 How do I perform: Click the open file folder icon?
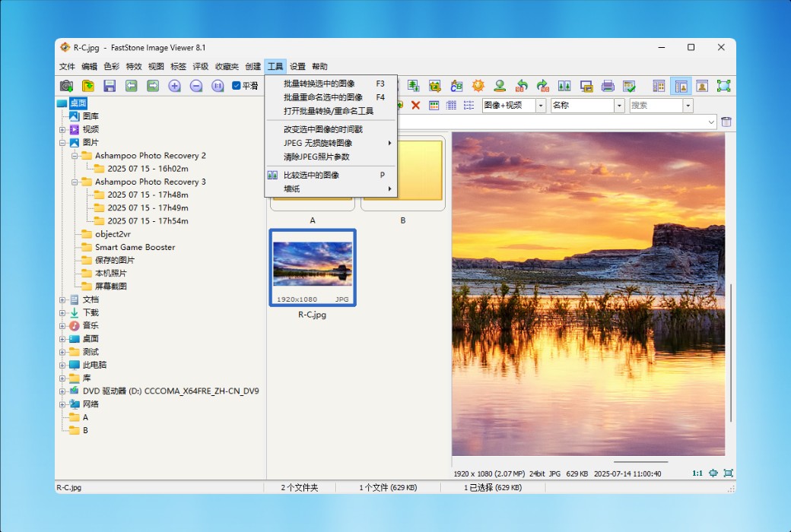(x=87, y=86)
